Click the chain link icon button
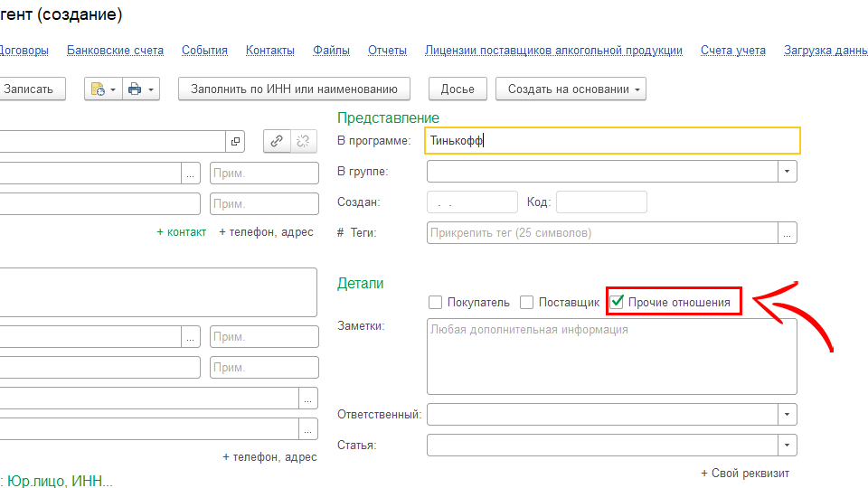Viewport: 868px width, 488px height. [x=277, y=141]
